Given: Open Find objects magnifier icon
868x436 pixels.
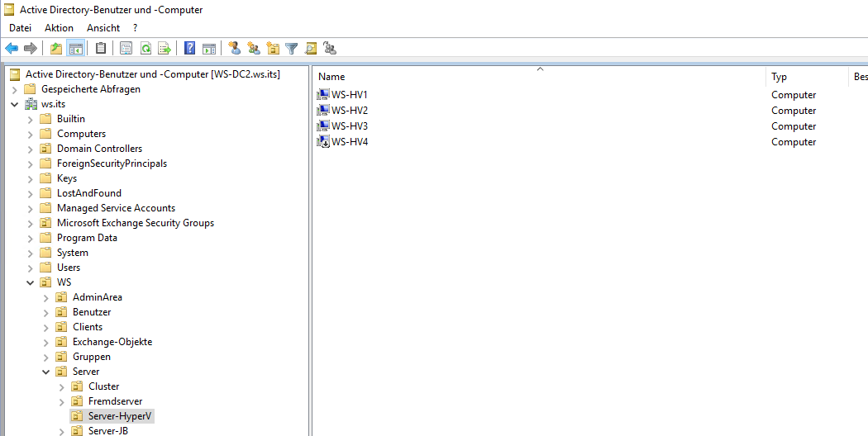Looking at the screenshot, I should pos(311,49).
